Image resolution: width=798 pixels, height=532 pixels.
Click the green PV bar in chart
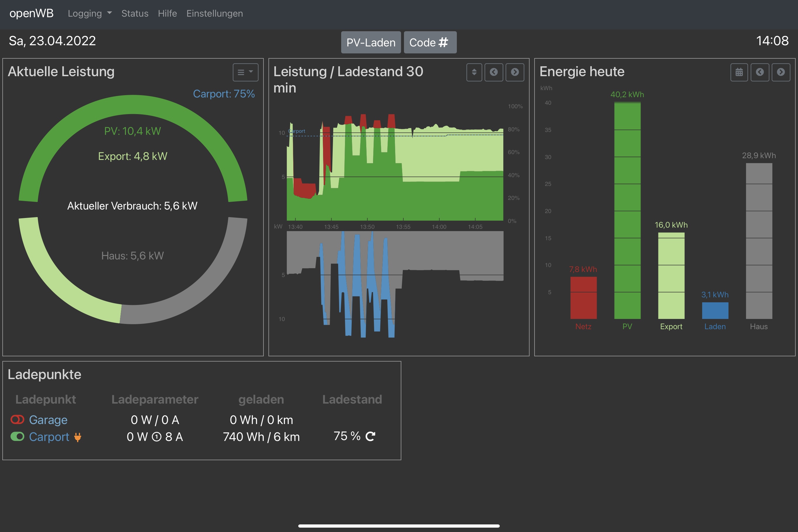click(x=627, y=210)
